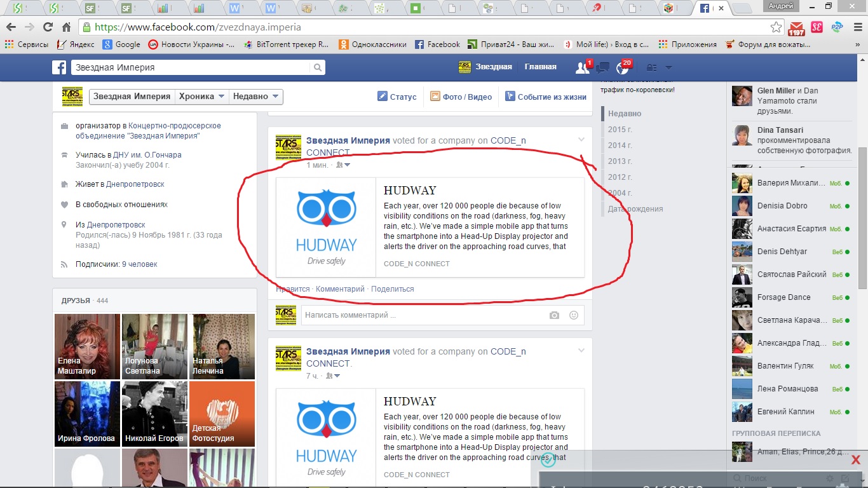Open Сервисы apps bookmark

26,44
